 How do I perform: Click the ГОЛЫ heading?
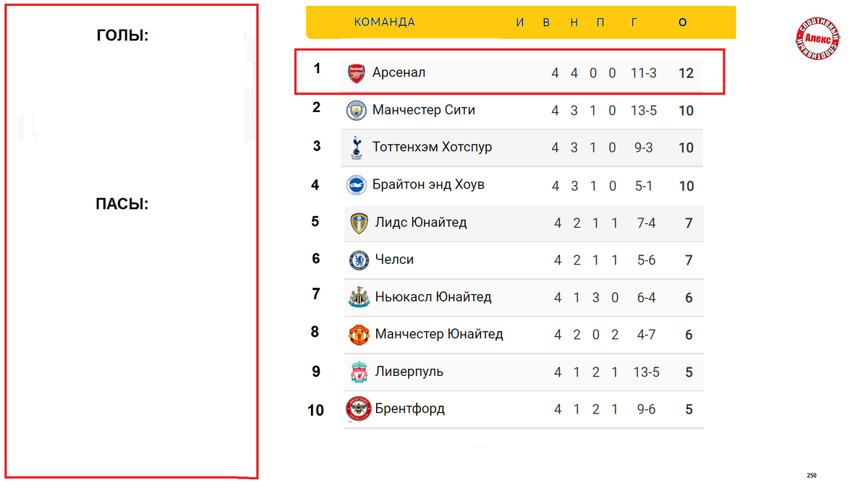(x=122, y=35)
